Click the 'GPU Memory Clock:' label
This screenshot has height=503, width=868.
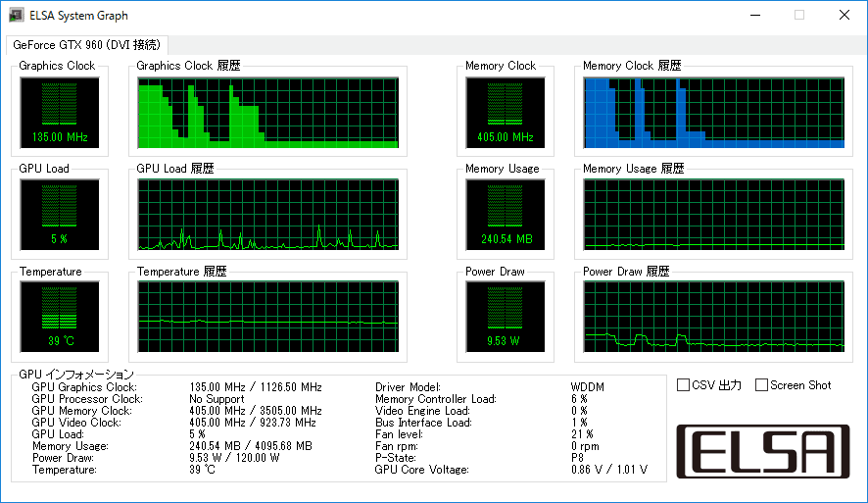click(82, 411)
